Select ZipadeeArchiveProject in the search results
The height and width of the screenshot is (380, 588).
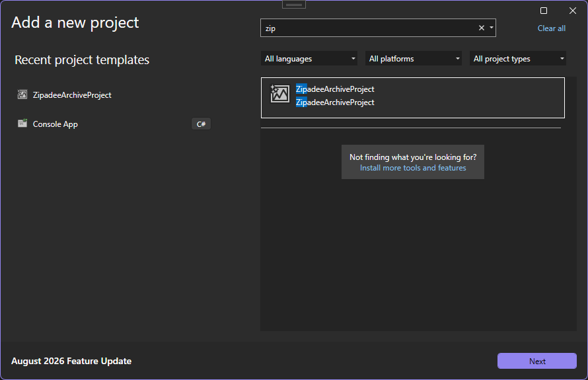[x=412, y=98]
